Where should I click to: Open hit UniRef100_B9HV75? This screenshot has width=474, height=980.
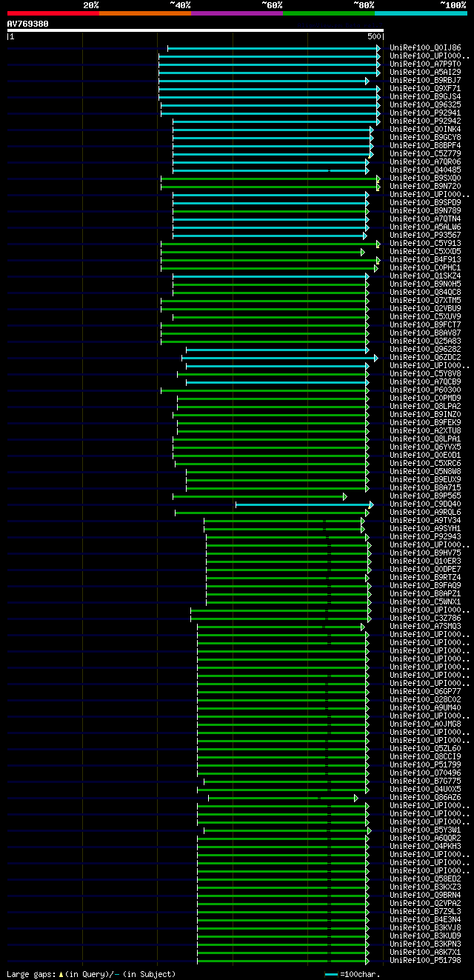[x=425, y=553]
